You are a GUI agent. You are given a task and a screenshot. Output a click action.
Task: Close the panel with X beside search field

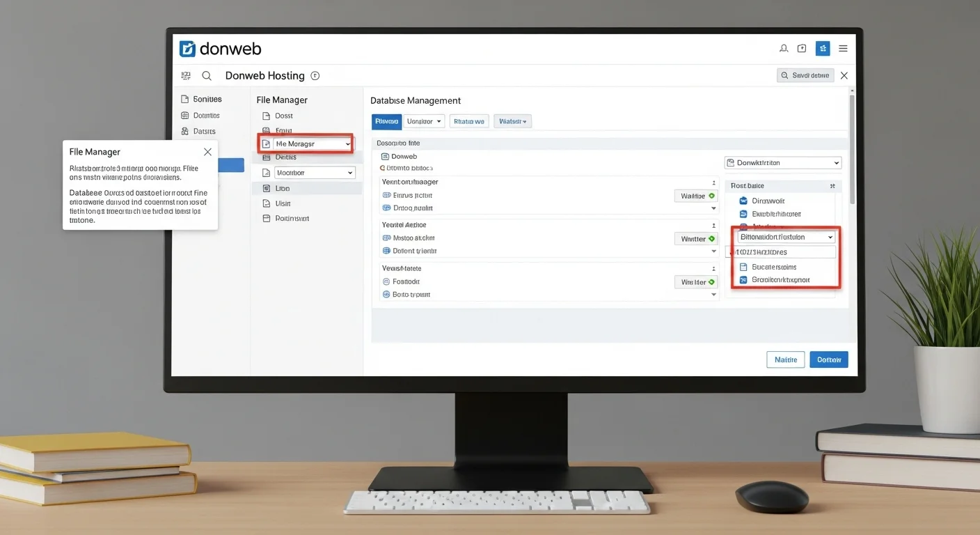pos(844,75)
